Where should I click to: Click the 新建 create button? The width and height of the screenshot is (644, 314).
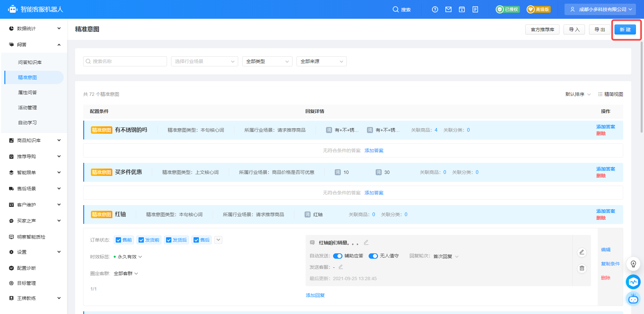click(x=625, y=29)
